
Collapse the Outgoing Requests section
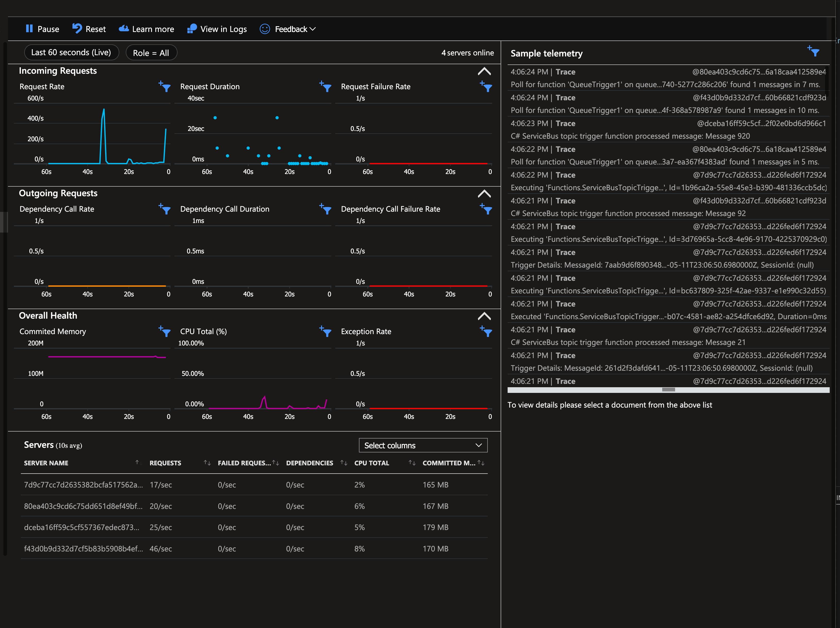(x=484, y=194)
